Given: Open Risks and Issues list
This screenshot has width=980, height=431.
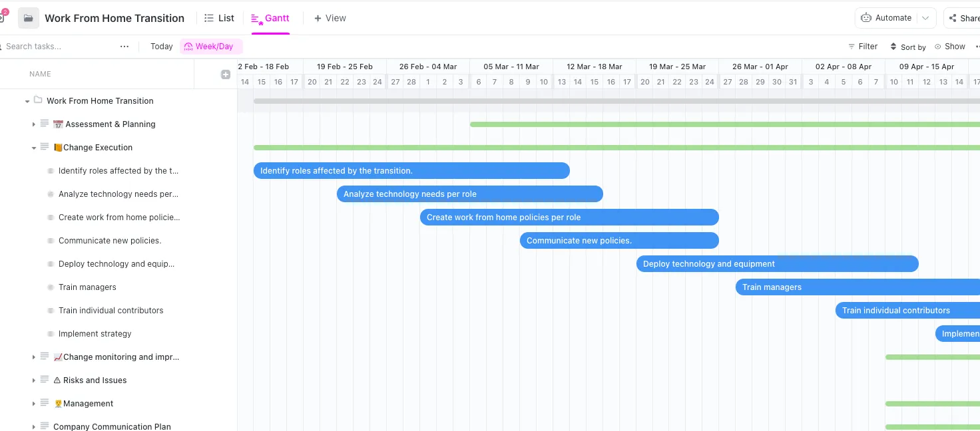Looking at the screenshot, I should click(x=95, y=380).
